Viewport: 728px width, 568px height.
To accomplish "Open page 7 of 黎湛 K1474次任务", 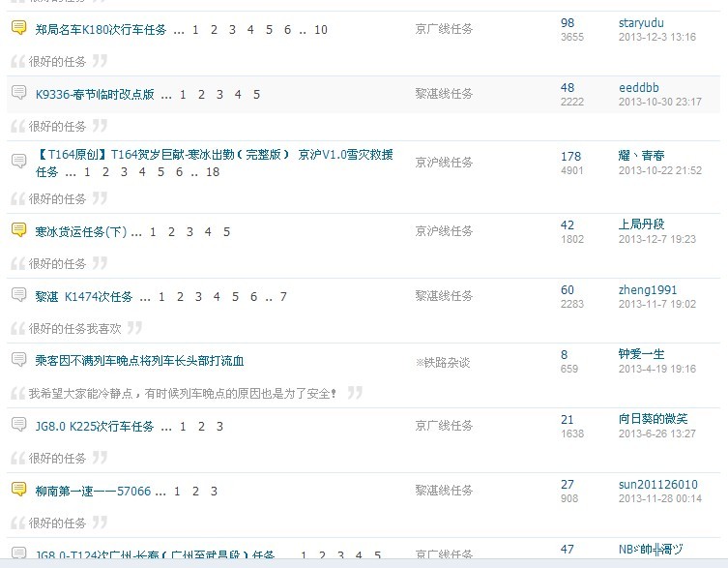I will (283, 297).
